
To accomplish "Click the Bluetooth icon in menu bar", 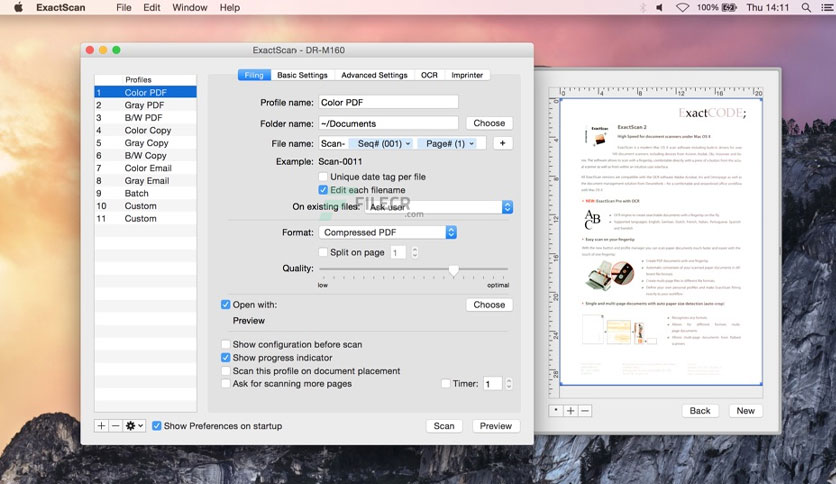I will (642, 7).
